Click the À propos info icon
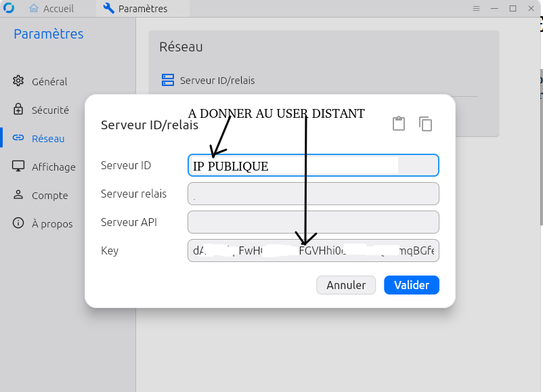This screenshot has height=392, width=543. (18, 223)
